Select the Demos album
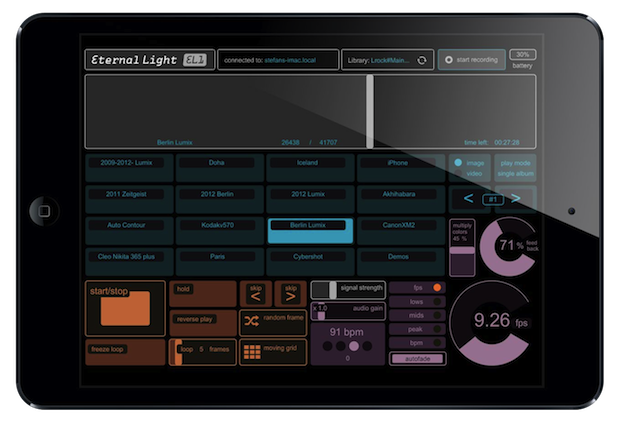 click(401, 262)
